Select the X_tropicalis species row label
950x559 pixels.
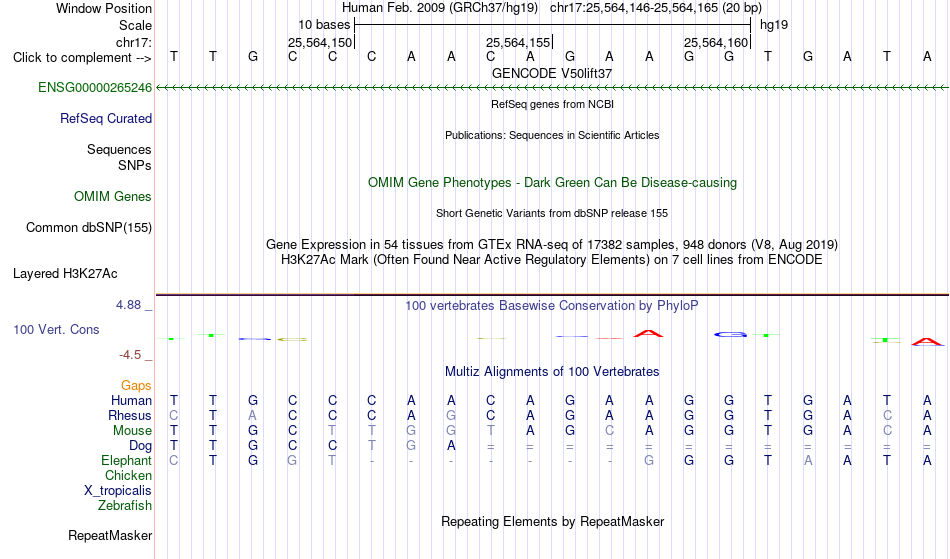118,491
